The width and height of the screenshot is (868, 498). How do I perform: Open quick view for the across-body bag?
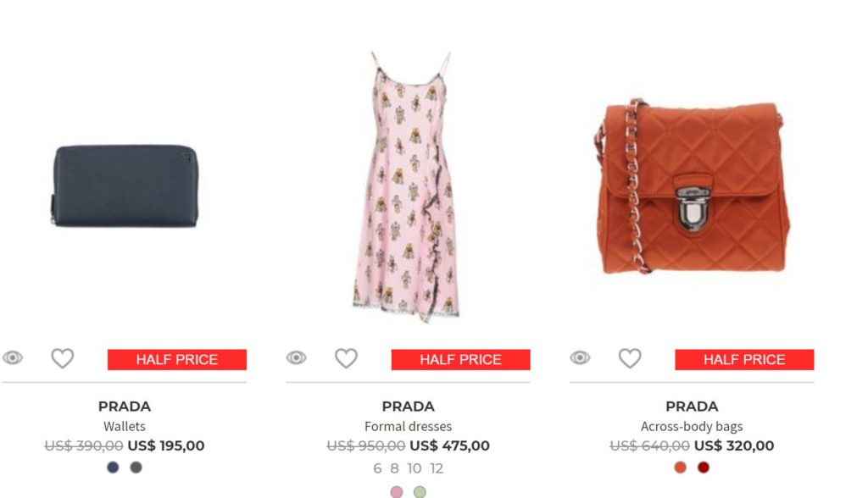point(580,358)
